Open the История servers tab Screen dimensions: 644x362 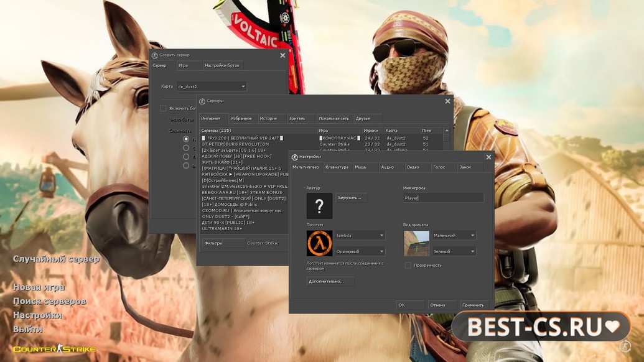(271, 119)
